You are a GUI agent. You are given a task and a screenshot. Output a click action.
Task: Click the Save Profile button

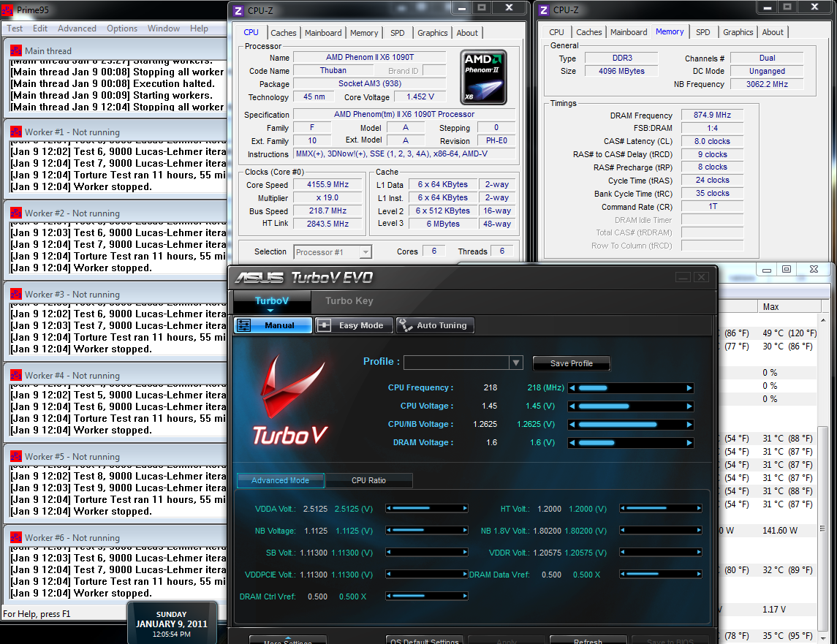pyautogui.click(x=571, y=363)
